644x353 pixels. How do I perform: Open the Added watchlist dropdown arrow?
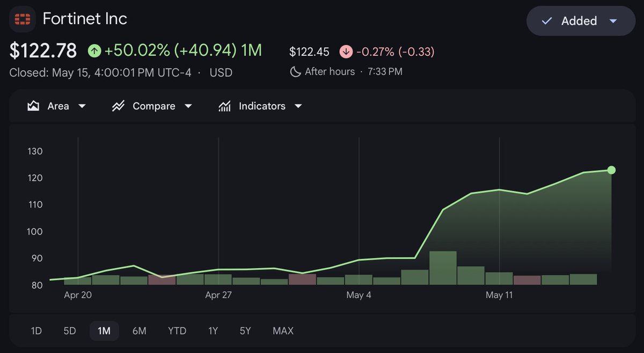[x=613, y=21]
